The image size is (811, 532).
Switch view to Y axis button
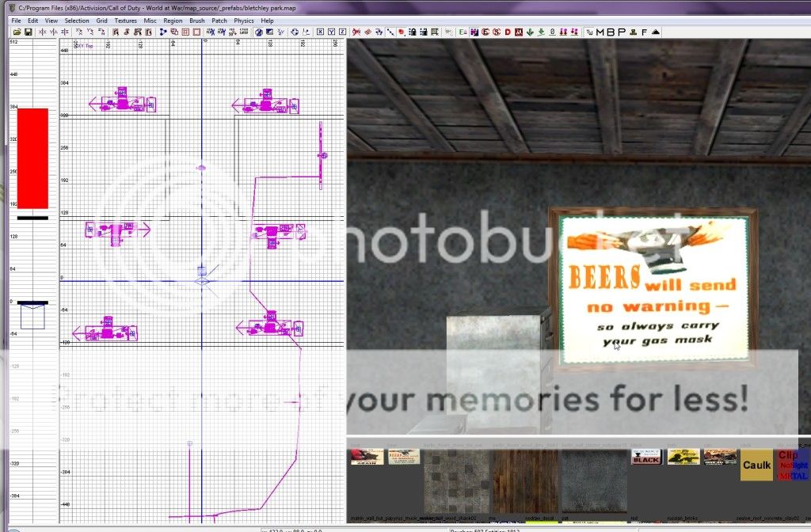331,32
